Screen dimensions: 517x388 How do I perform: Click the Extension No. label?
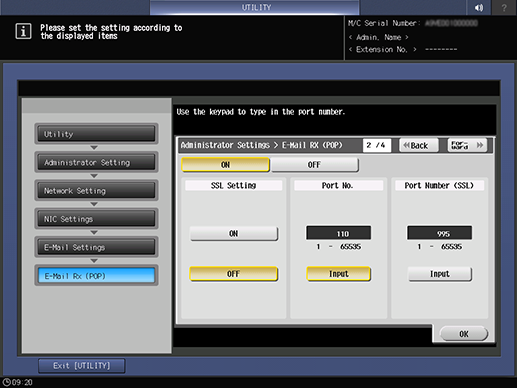[382, 50]
